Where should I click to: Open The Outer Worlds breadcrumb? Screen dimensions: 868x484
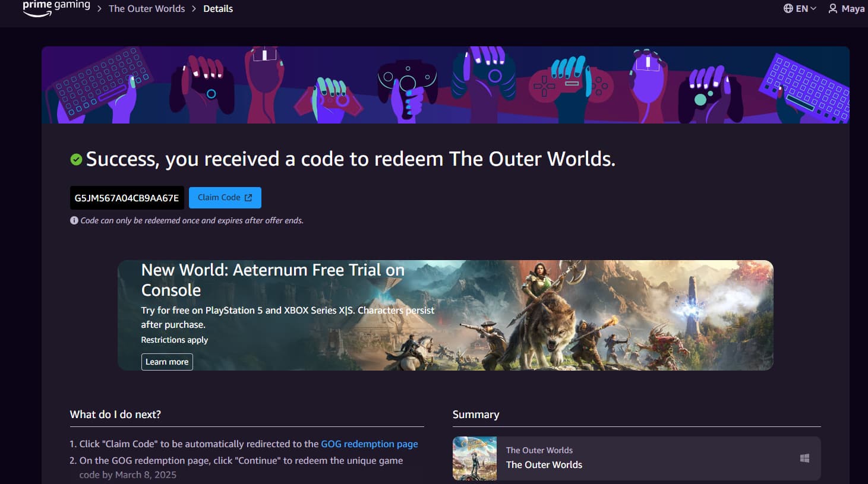pyautogui.click(x=147, y=8)
